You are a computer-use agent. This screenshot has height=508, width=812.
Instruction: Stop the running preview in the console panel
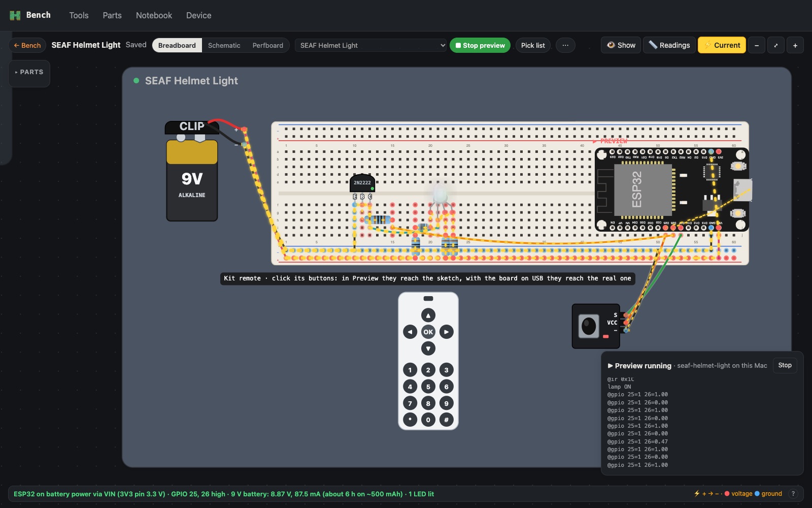click(x=785, y=365)
